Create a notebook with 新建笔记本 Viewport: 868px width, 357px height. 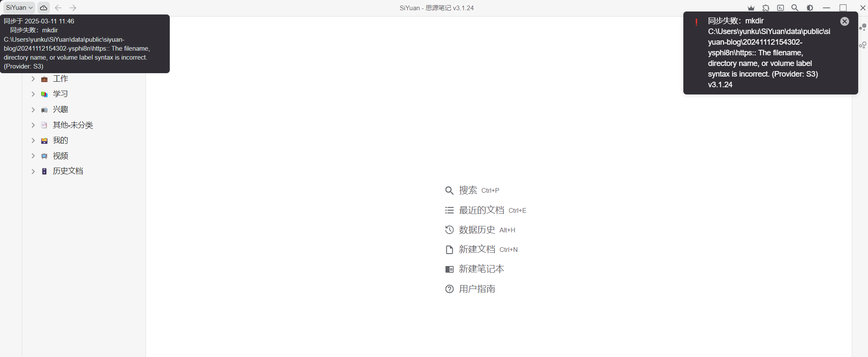pos(474,269)
